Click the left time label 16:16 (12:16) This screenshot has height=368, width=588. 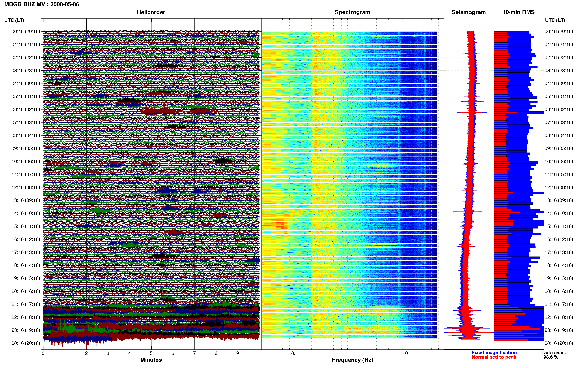click(26, 239)
